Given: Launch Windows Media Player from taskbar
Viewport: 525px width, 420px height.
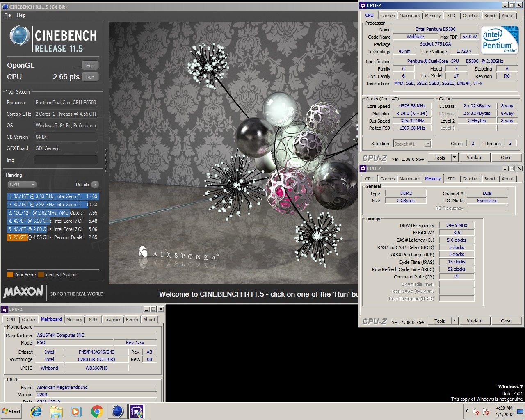Looking at the screenshot, I should [x=76, y=411].
